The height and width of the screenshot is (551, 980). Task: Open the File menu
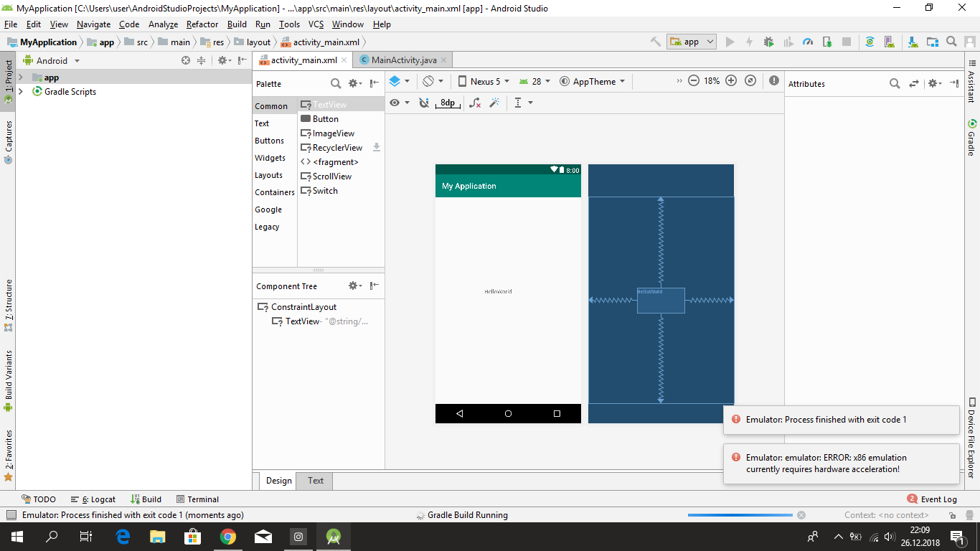point(11,24)
